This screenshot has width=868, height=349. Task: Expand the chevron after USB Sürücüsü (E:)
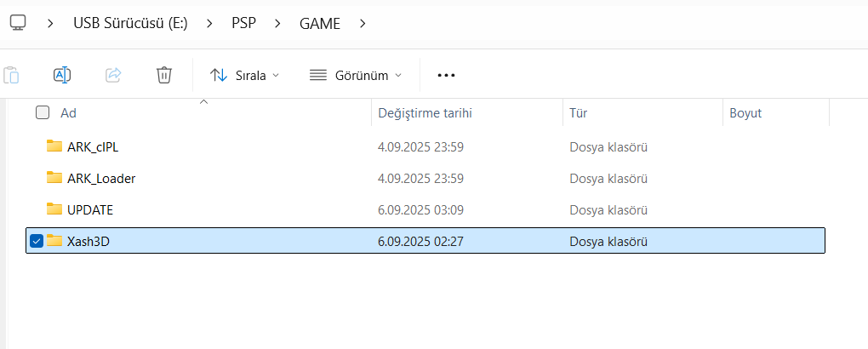click(210, 24)
